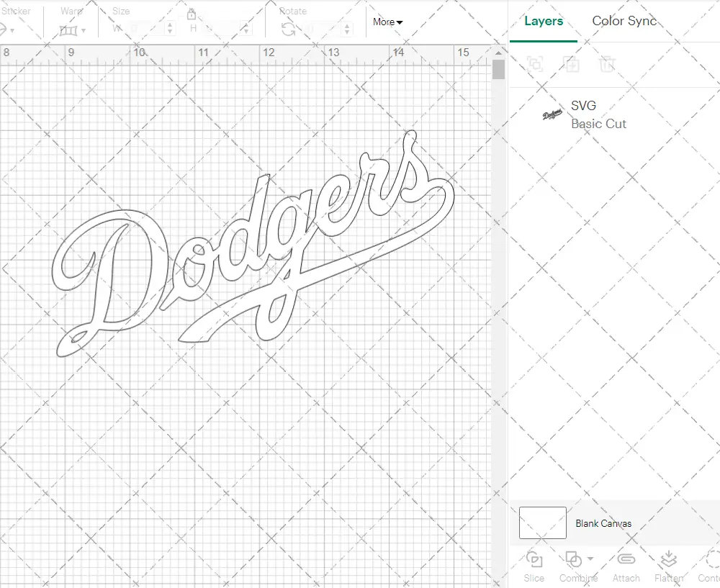The image size is (720, 588).
Task: Click the Rotate icon in toolbar
Action: click(288, 29)
